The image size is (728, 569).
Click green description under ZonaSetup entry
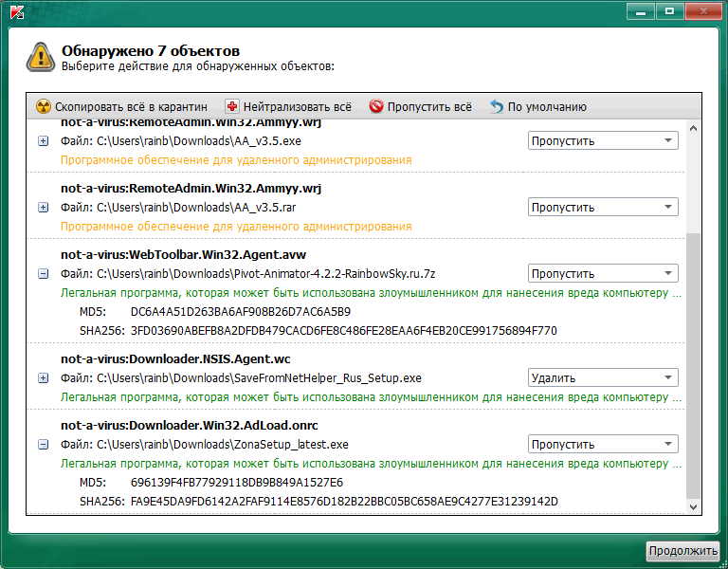[371, 464]
